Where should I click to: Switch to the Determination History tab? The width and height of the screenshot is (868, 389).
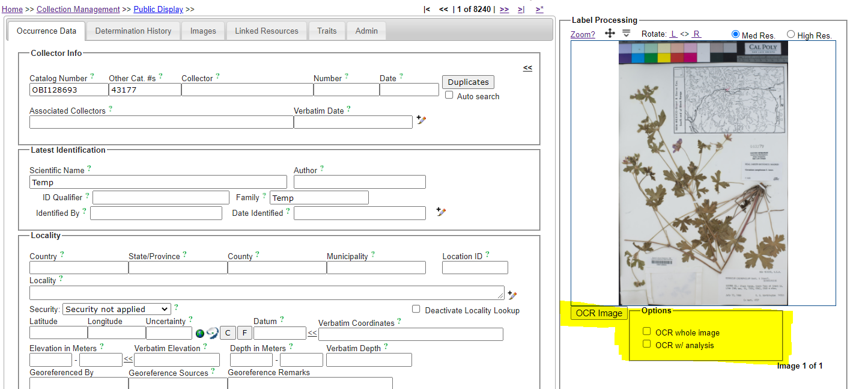tap(133, 31)
